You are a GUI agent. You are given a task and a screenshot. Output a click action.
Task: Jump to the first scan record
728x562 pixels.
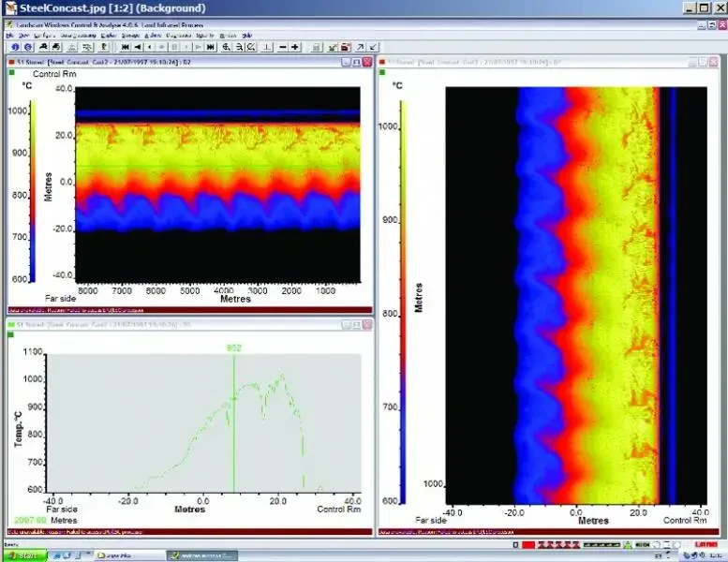(126, 46)
